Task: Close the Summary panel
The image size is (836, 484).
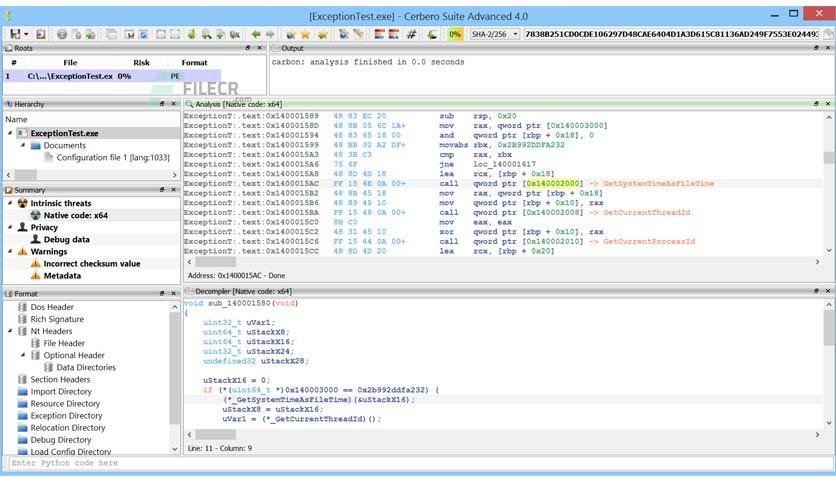Action: coord(174,190)
